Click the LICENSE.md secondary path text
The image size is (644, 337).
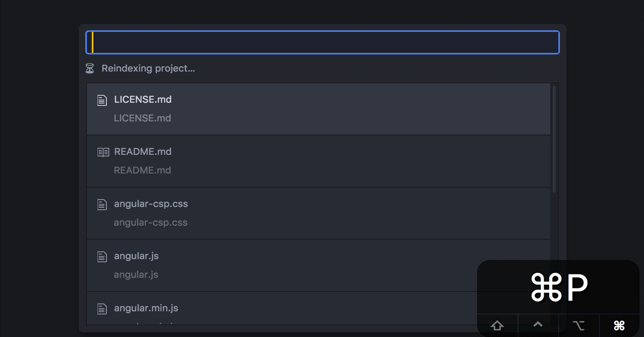pos(142,118)
